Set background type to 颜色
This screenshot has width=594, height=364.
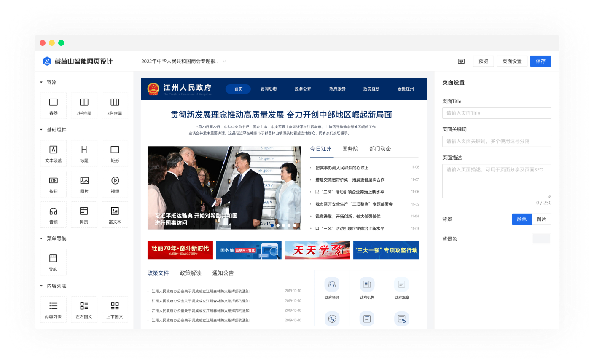point(521,219)
